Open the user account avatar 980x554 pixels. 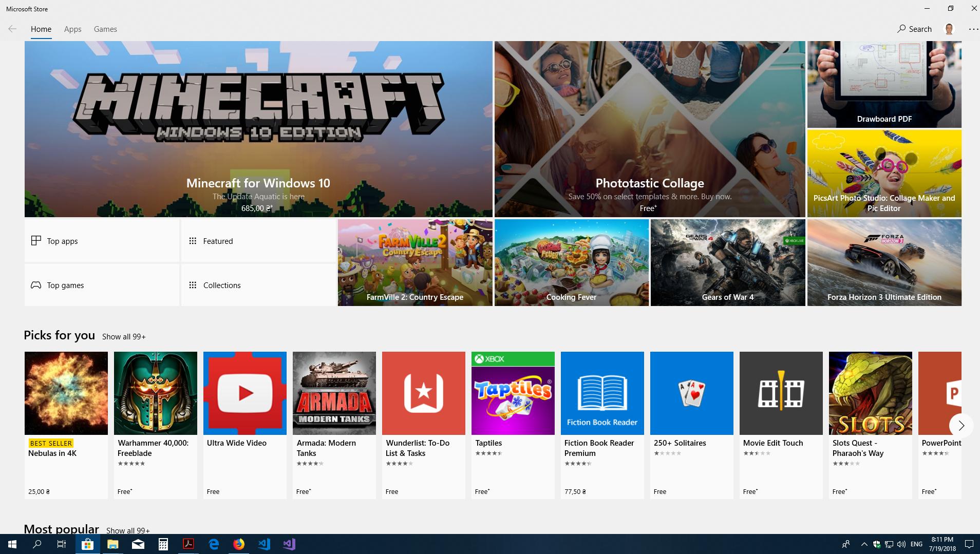click(949, 29)
